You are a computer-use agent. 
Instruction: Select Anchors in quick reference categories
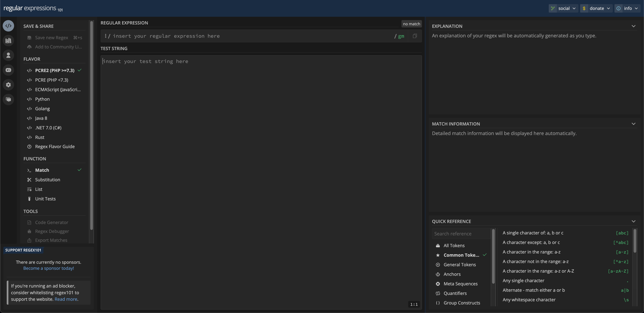452,274
